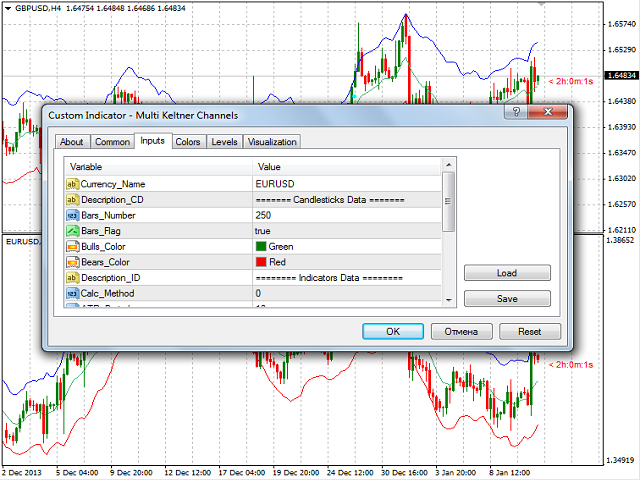Select the Bulls_Color variable label
This screenshot has width=640, height=480.
click(103, 247)
